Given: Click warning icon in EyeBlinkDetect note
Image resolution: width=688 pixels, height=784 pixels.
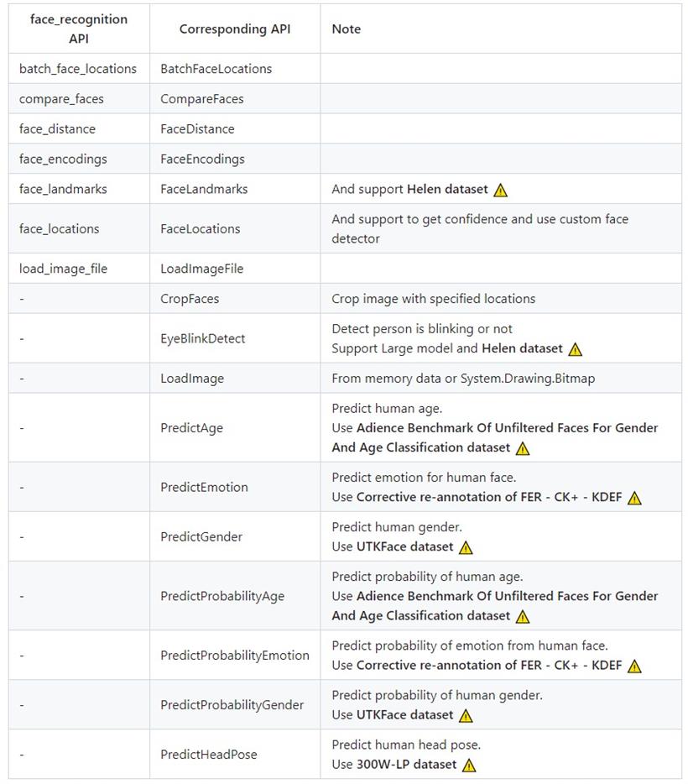Looking at the screenshot, I should pyautogui.click(x=575, y=349).
